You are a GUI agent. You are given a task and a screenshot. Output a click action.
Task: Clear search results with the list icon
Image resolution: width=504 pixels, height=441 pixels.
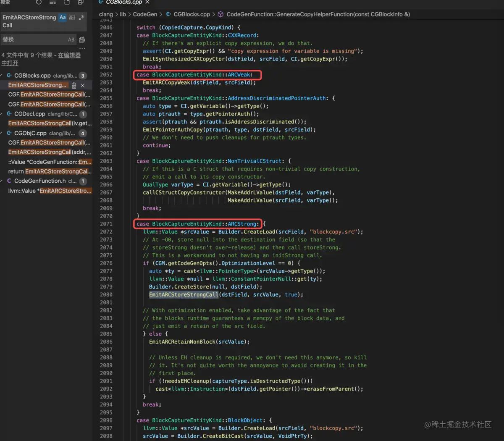(52, 3)
